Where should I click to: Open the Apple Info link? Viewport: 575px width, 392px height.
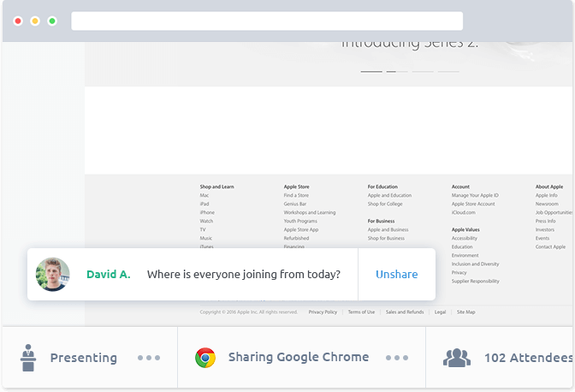(547, 195)
